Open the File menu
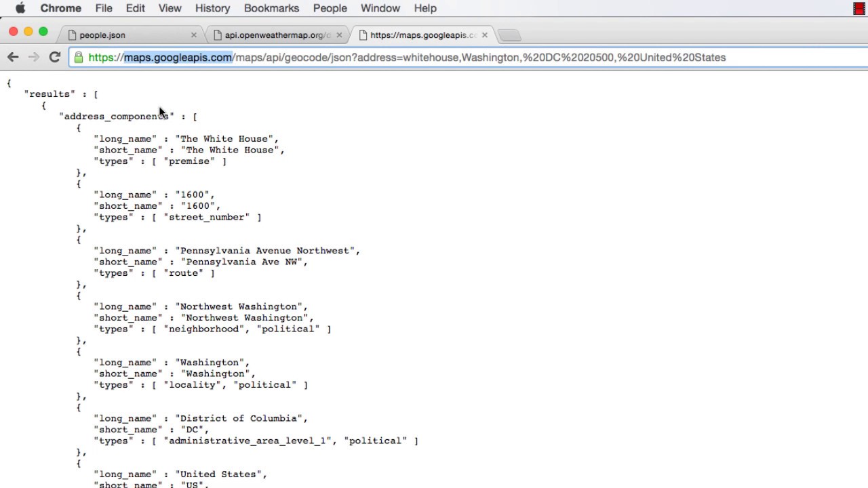Screen dimensions: 868x488 point(104,8)
